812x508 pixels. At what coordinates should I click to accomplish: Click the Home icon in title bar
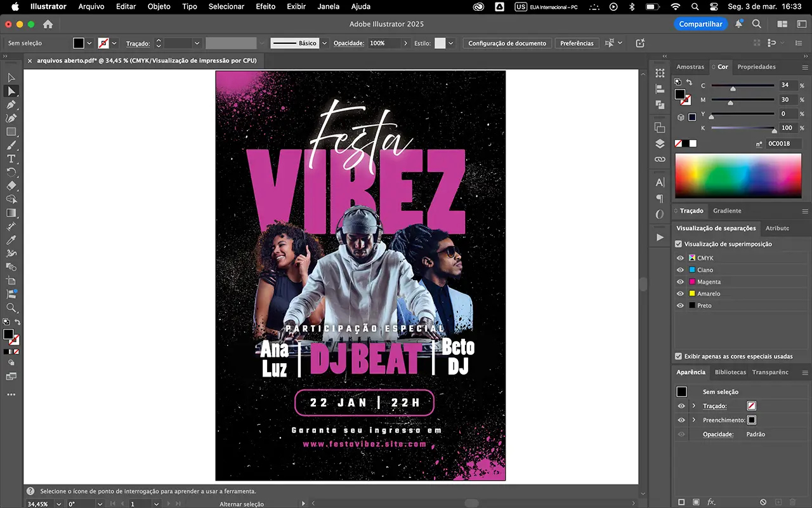(x=48, y=24)
